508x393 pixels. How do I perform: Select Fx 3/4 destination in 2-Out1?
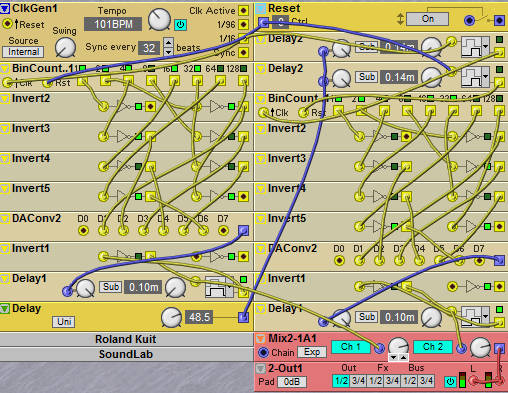[392, 381]
